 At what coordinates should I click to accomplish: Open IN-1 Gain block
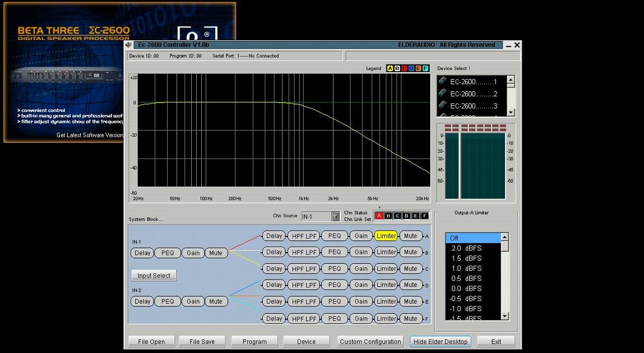[x=193, y=253]
